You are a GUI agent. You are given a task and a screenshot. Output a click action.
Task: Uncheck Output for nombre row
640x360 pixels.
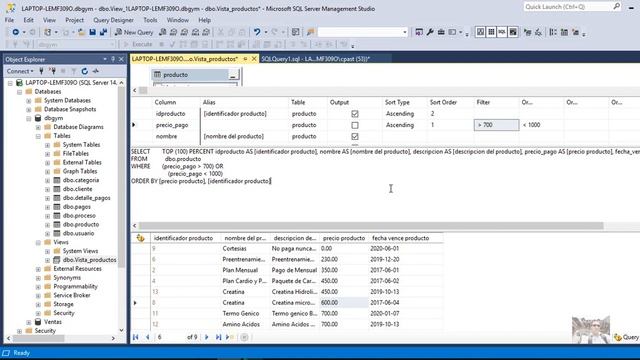click(355, 136)
